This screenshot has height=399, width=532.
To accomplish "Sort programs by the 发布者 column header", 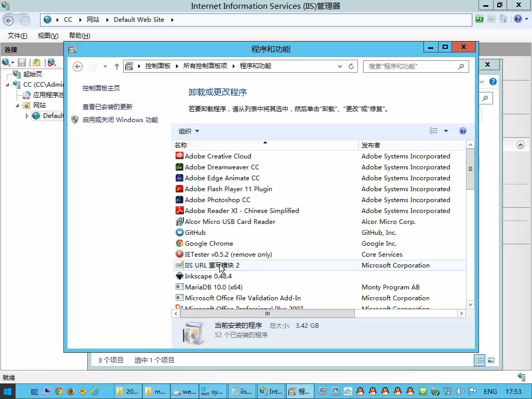I will pyautogui.click(x=412, y=145).
